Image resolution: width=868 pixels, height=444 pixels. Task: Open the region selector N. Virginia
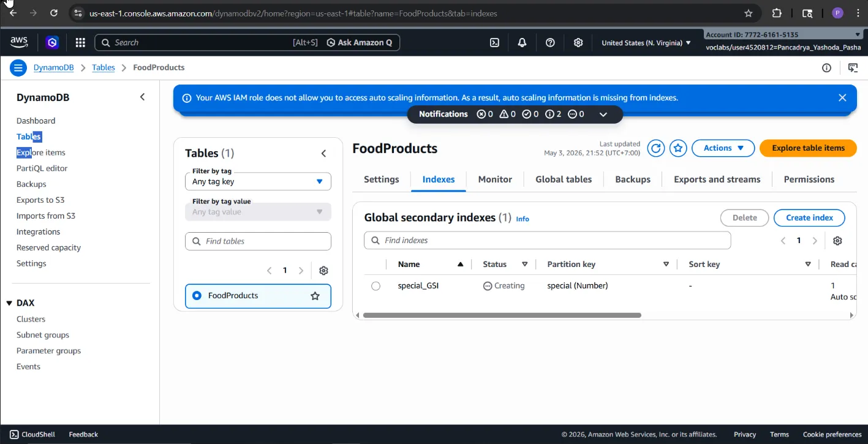click(646, 43)
